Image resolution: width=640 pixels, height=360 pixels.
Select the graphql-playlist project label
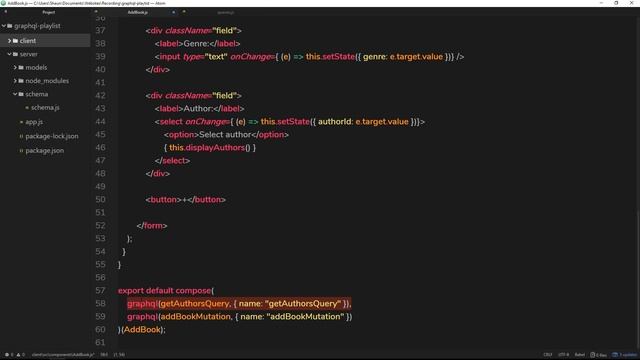pos(37,26)
